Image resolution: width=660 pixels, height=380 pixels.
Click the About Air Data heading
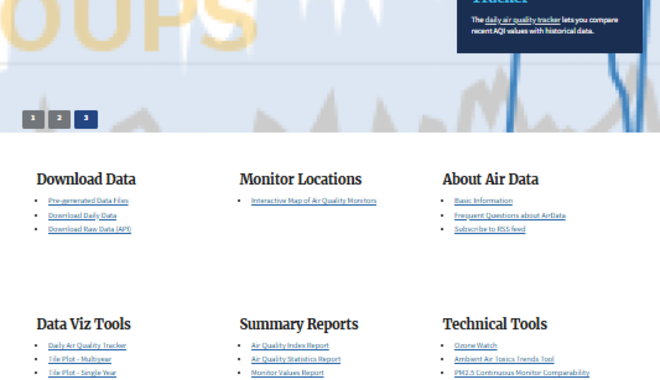click(490, 179)
